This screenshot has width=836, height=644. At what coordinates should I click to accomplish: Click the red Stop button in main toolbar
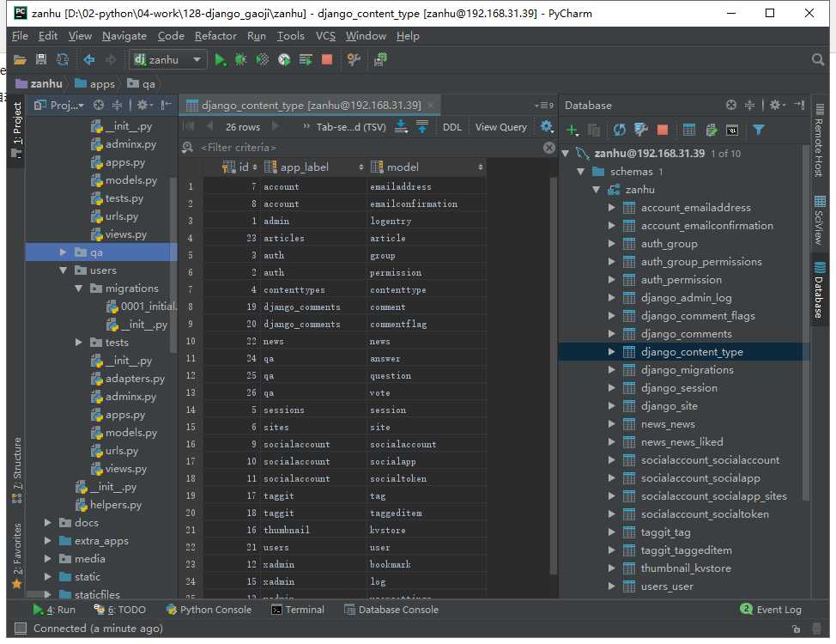coord(327,60)
